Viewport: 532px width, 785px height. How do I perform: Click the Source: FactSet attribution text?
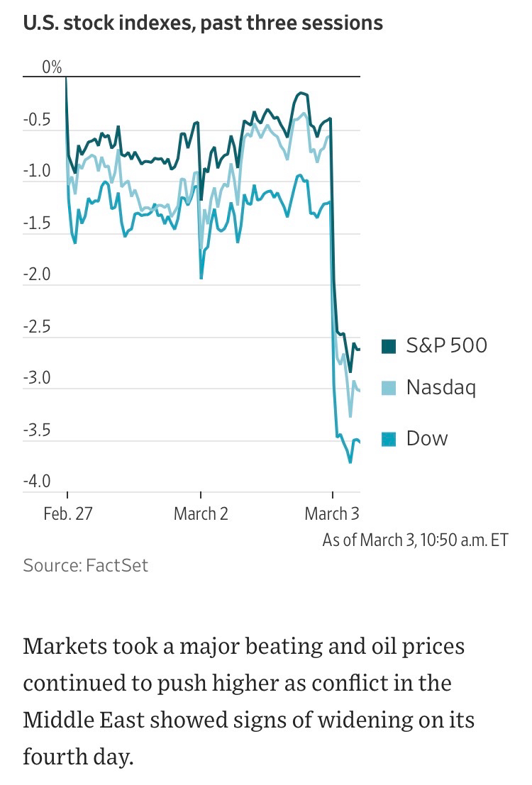(86, 566)
